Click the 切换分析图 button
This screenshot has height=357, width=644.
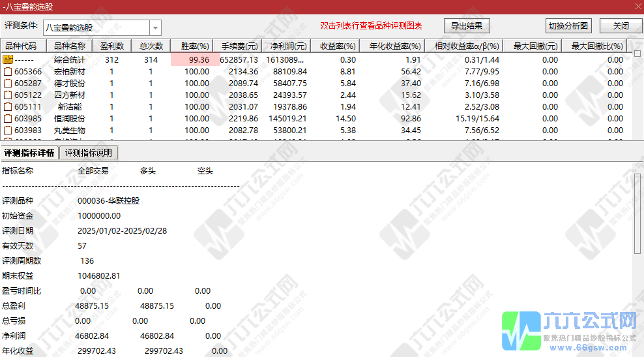[568, 26]
